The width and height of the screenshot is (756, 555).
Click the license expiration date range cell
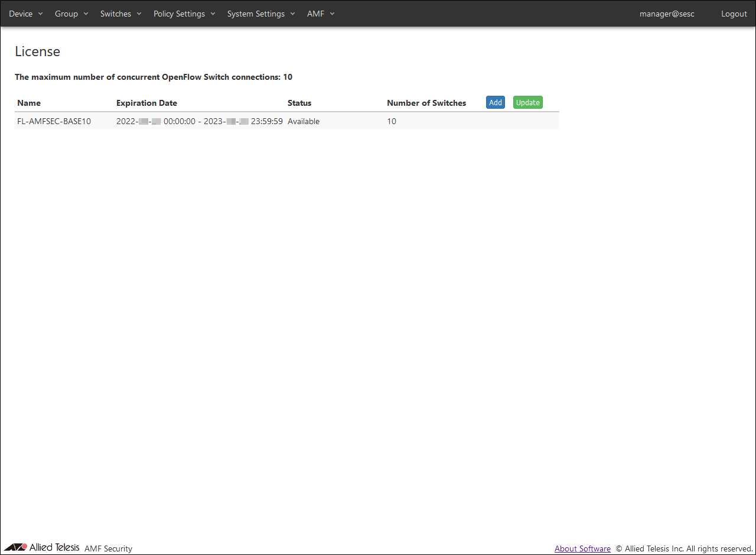pos(199,121)
